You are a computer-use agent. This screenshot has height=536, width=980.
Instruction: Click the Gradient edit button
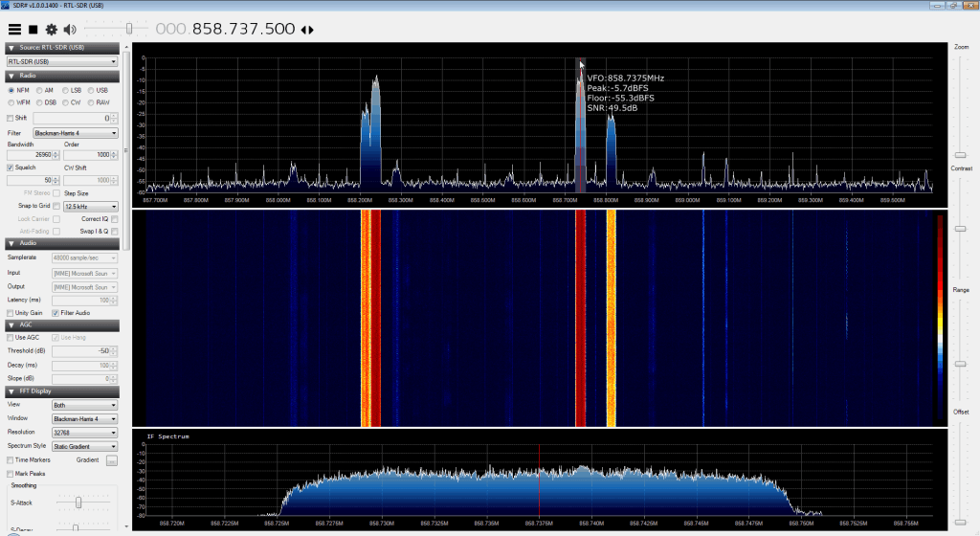point(111,460)
